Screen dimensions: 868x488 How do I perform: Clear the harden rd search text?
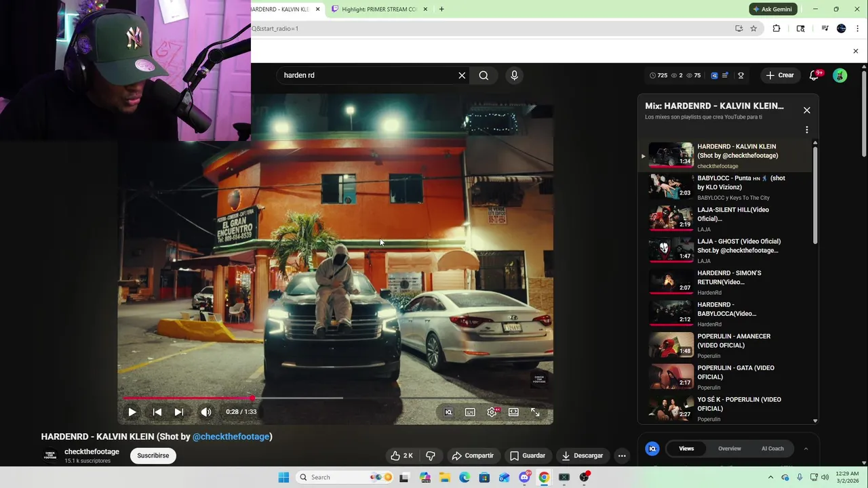click(x=462, y=75)
